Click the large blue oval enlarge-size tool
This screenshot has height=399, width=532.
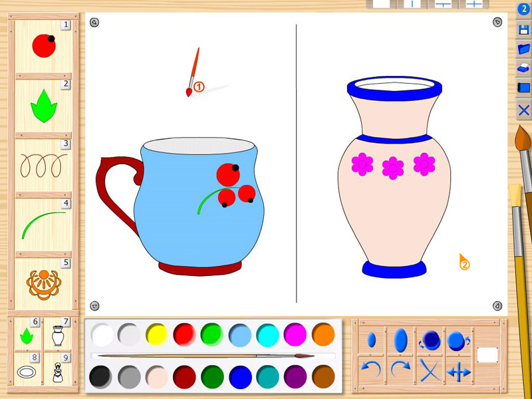pyautogui.click(x=401, y=340)
